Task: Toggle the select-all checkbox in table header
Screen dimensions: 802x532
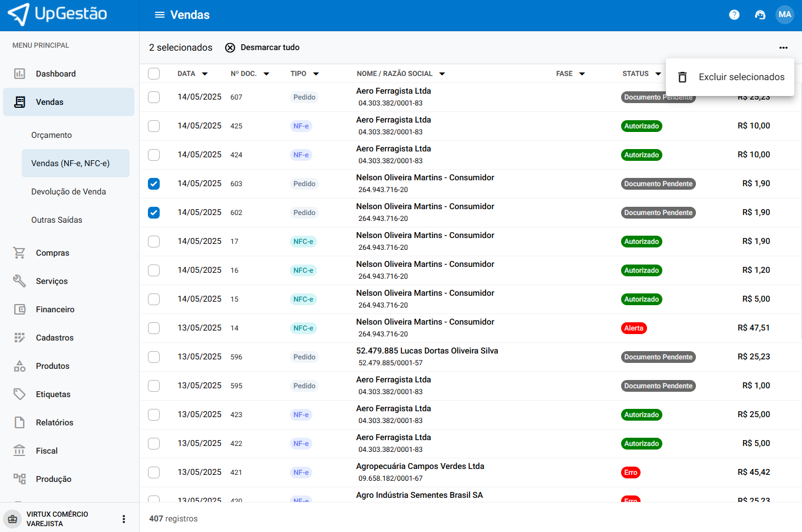Action: (154, 74)
